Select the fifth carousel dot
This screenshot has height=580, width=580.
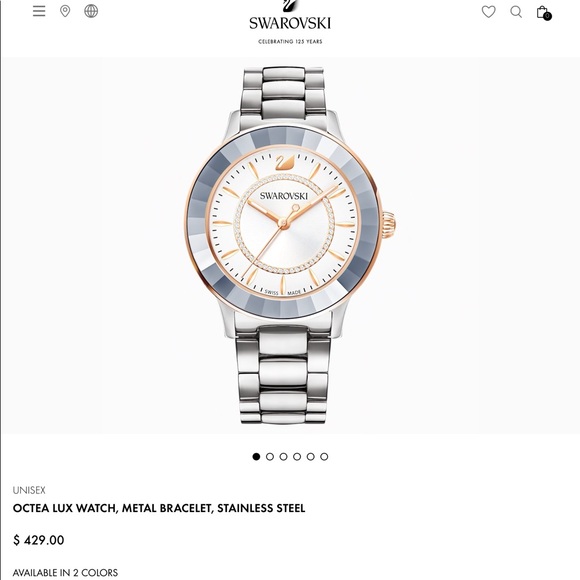coord(310,456)
